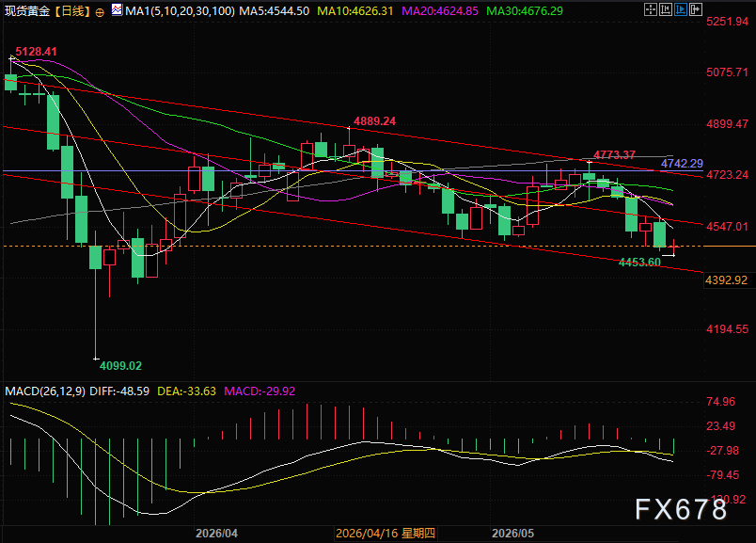The width and height of the screenshot is (756, 543).
Task: Toggle the blue auto-scroll chart icon
Action: [x=680, y=9]
